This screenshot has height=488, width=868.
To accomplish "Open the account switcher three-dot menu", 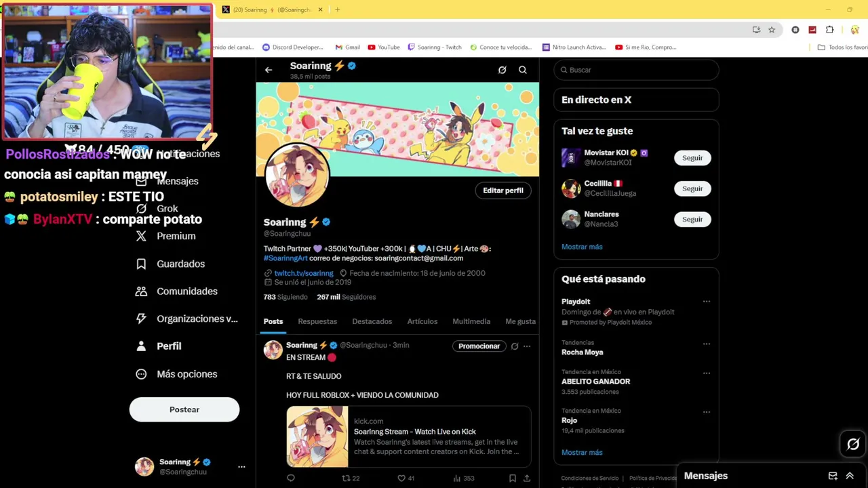I will 241,467.
